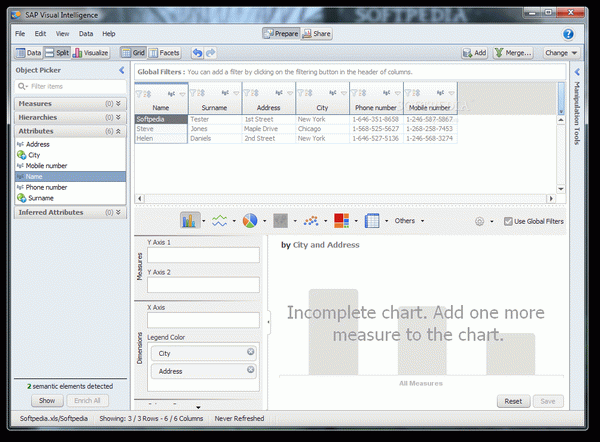Toggle the Facets display mode
The image size is (600, 442).
coord(164,53)
